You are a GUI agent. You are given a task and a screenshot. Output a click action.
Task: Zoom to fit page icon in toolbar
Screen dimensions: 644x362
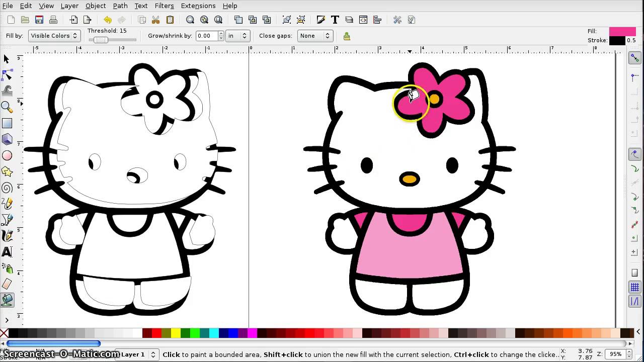click(218, 20)
